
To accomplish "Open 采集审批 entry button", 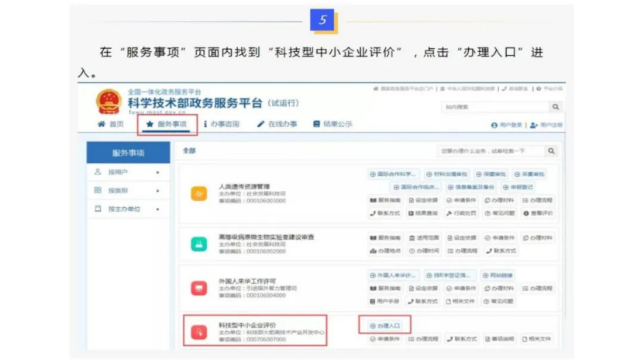I will coord(529,175).
